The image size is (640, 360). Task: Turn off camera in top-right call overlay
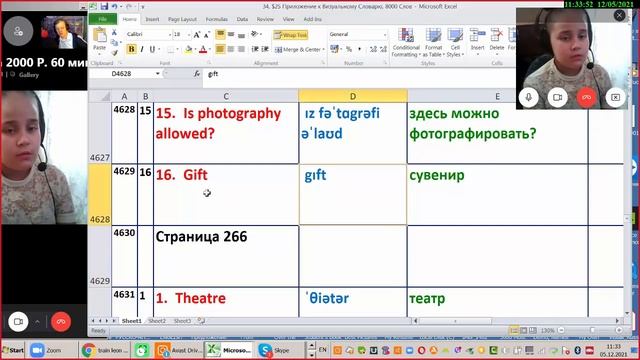tap(558, 98)
